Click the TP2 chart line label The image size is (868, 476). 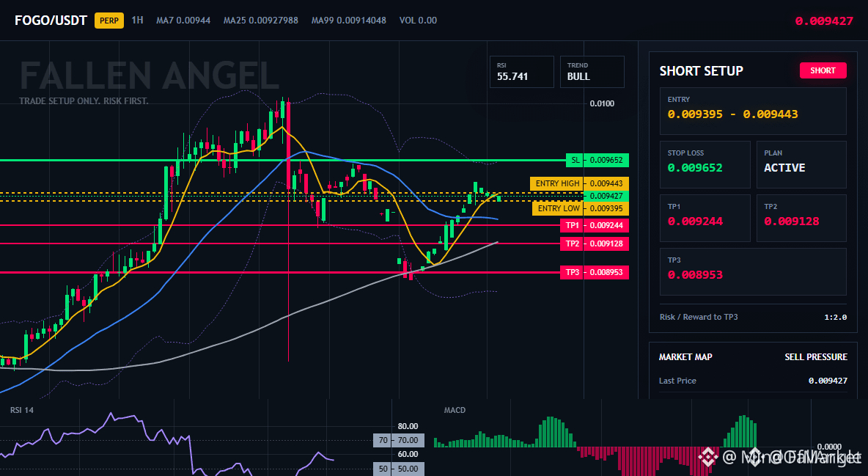[572, 244]
